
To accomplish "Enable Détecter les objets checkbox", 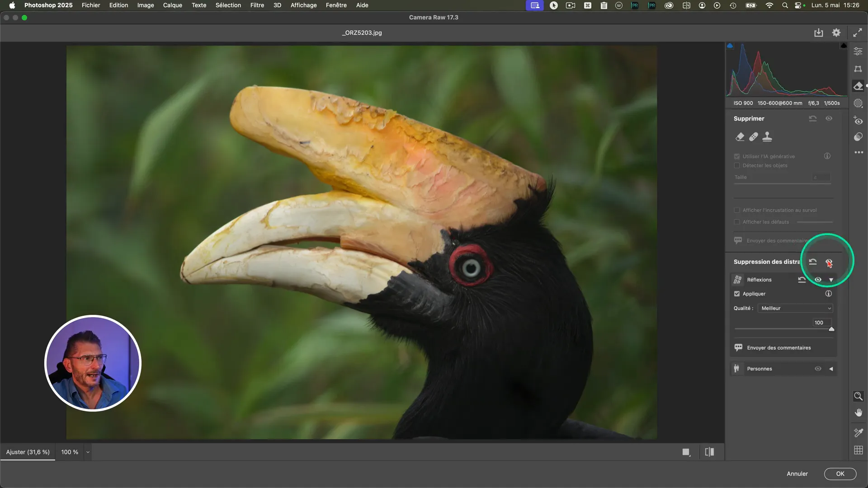I will point(737,165).
